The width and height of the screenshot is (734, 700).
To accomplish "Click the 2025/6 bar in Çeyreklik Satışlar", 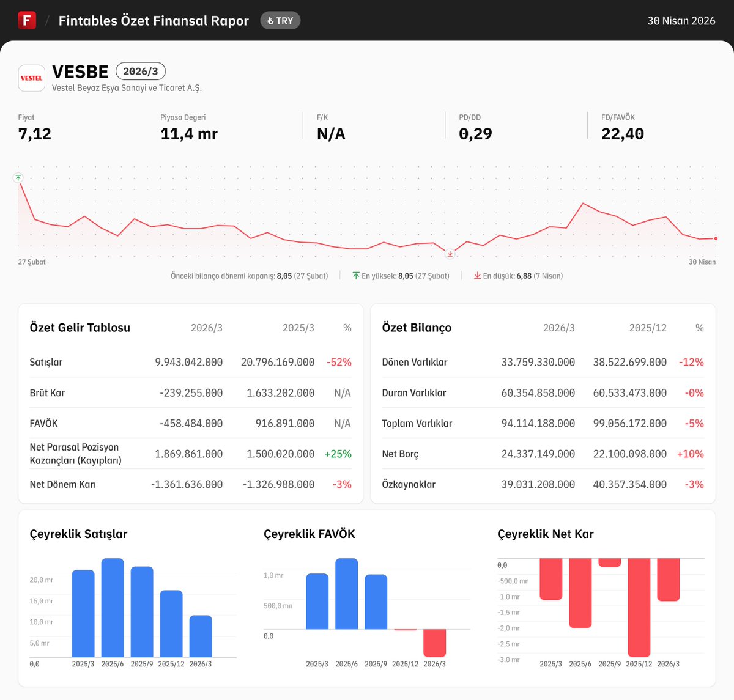I will 113,608.
